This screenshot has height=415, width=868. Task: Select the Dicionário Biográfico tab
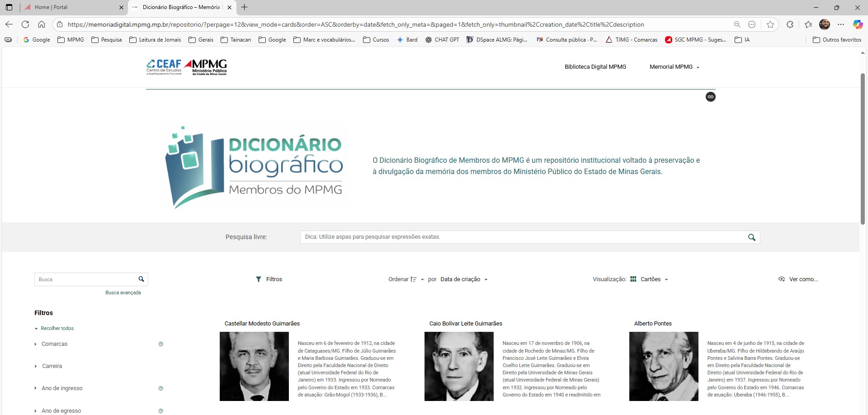[x=182, y=7]
